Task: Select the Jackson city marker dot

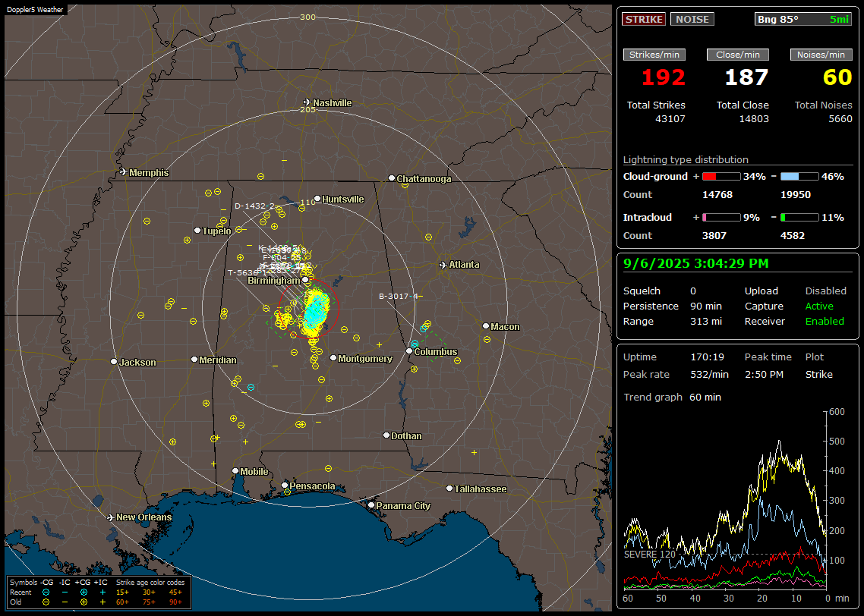Action: (x=114, y=362)
